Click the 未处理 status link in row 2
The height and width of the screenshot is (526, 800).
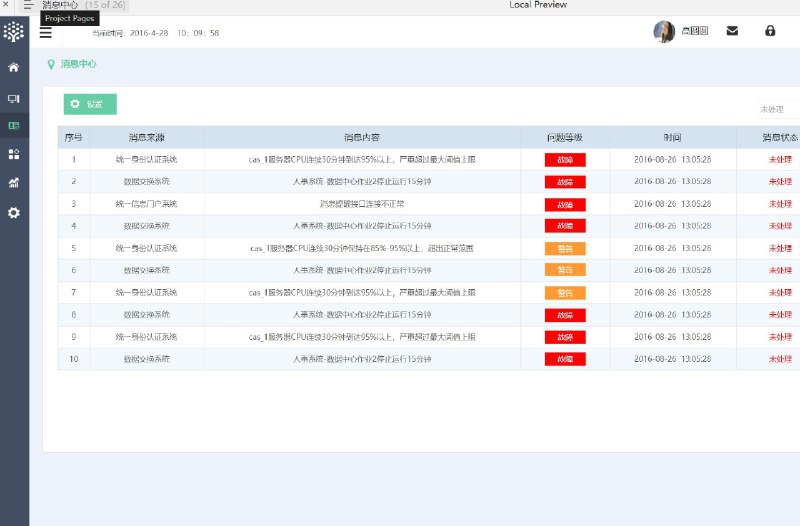point(781,182)
